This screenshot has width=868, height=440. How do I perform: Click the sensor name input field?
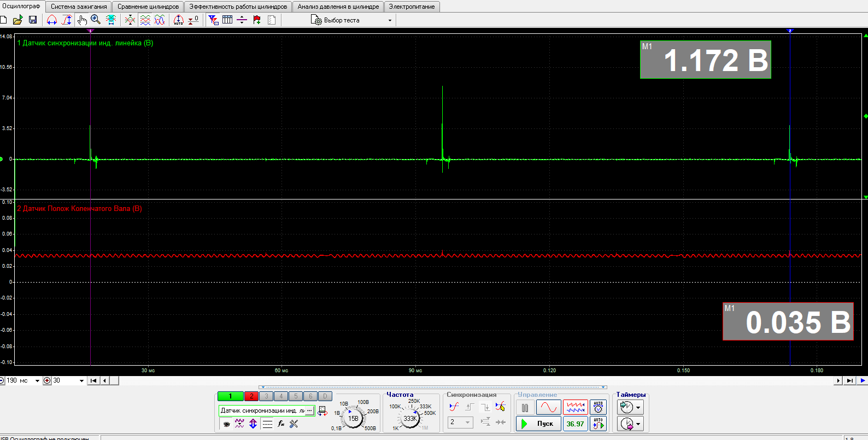click(262, 410)
